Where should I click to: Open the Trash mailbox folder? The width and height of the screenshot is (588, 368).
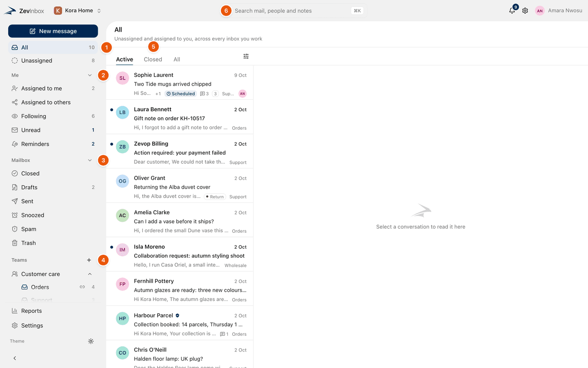[x=53, y=243]
